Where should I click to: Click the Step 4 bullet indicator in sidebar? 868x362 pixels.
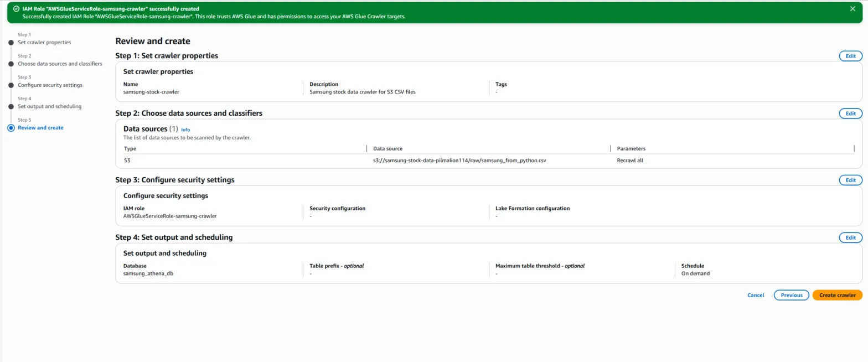point(11,107)
